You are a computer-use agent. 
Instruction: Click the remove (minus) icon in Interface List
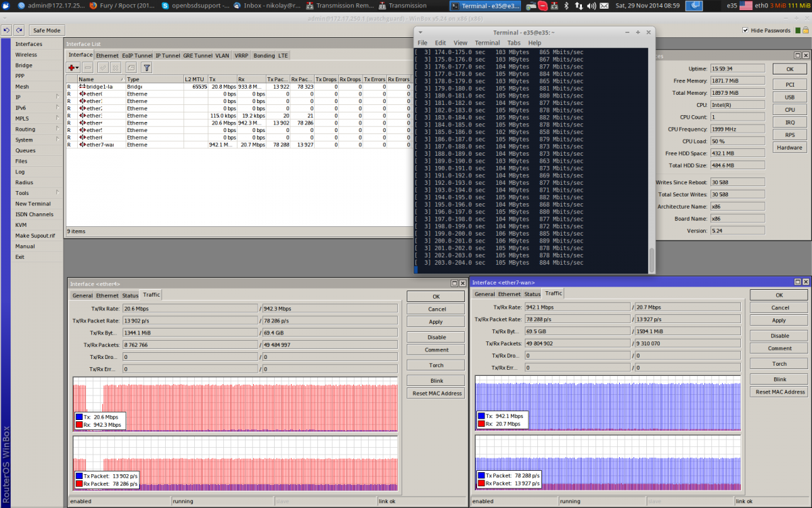coord(88,67)
